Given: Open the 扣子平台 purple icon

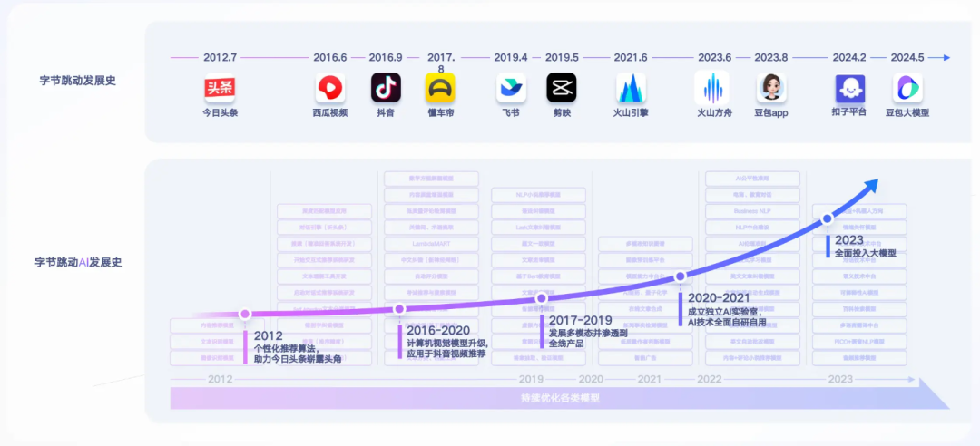Looking at the screenshot, I should pyautogui.click(x=850, y=89).
